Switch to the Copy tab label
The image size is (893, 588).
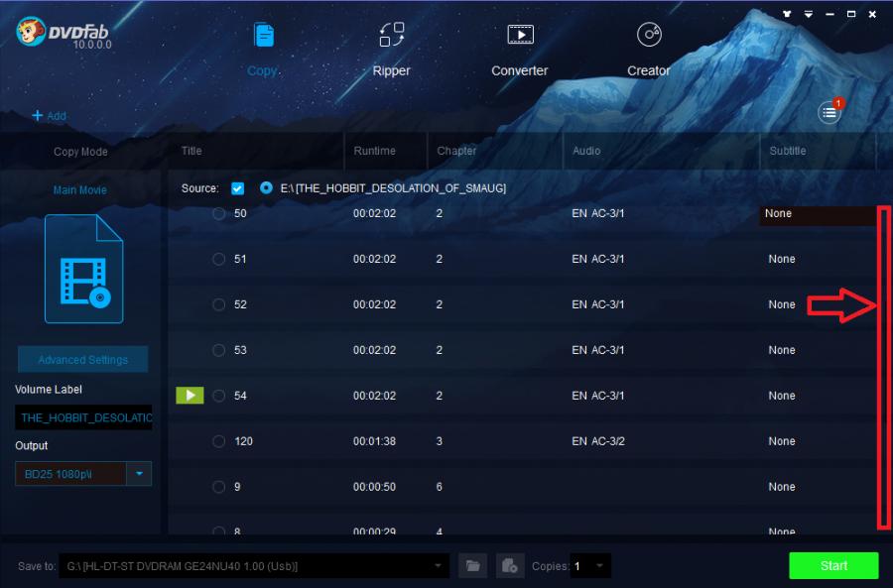pos(262,70)
